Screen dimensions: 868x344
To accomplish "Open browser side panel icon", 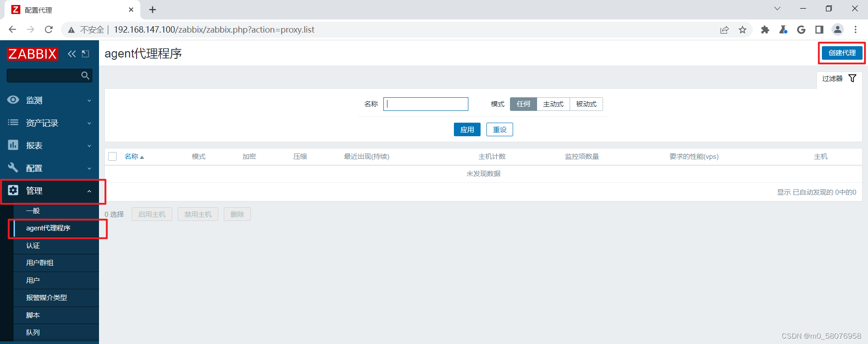I will (819, 29).
